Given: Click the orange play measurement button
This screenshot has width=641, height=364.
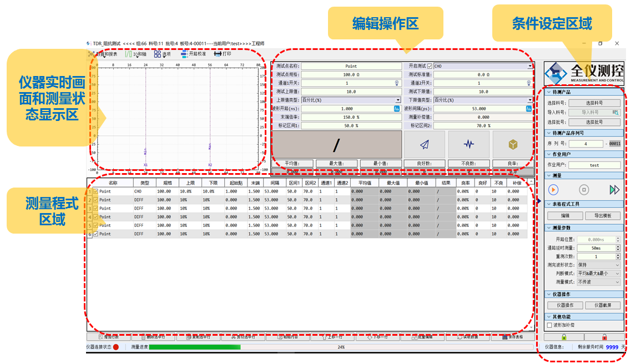Looking at the screenshot, I should coord(553,190).
